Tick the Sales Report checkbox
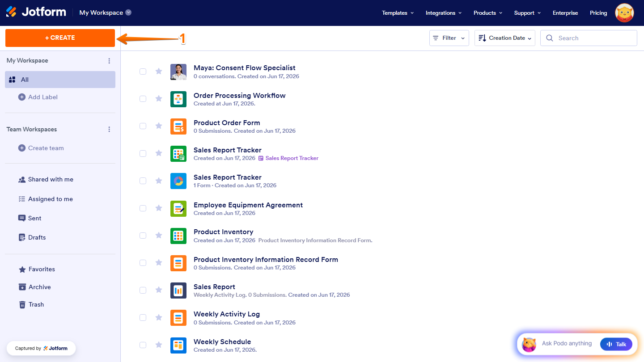 pyautogui.click(x=143, y=290)
